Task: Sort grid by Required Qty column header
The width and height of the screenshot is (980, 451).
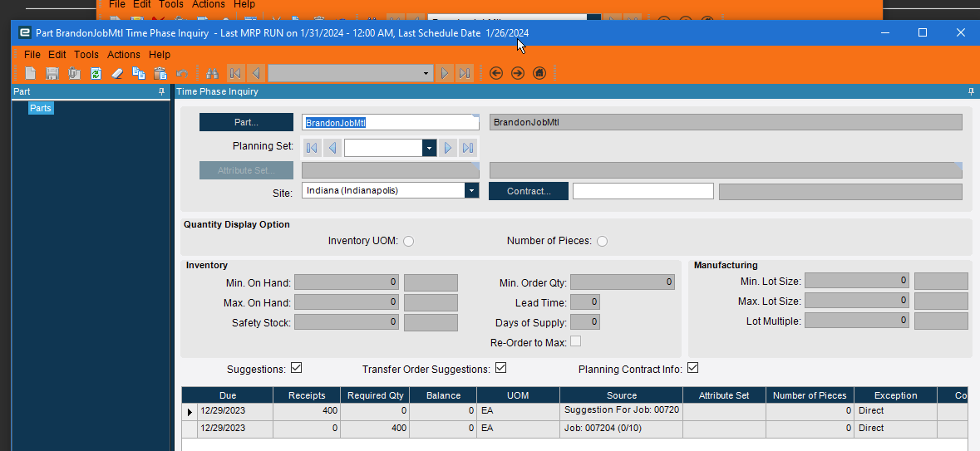Action: 375,395
